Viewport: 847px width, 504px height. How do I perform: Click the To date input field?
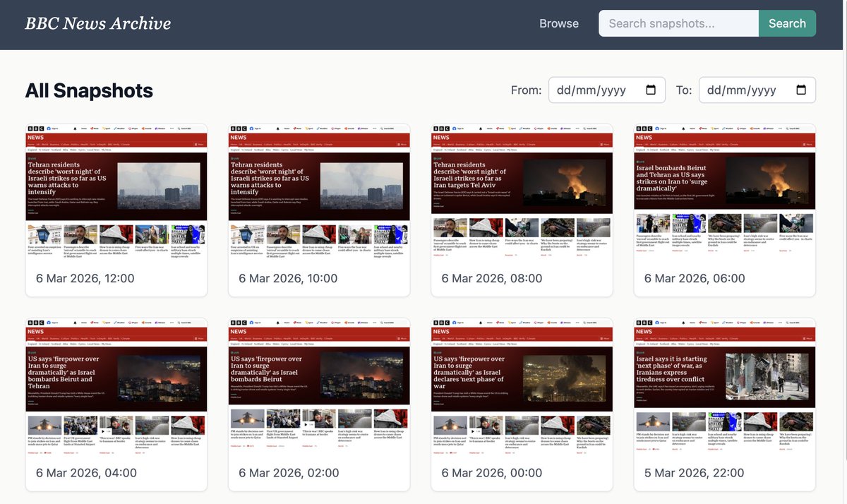[757, 90]
